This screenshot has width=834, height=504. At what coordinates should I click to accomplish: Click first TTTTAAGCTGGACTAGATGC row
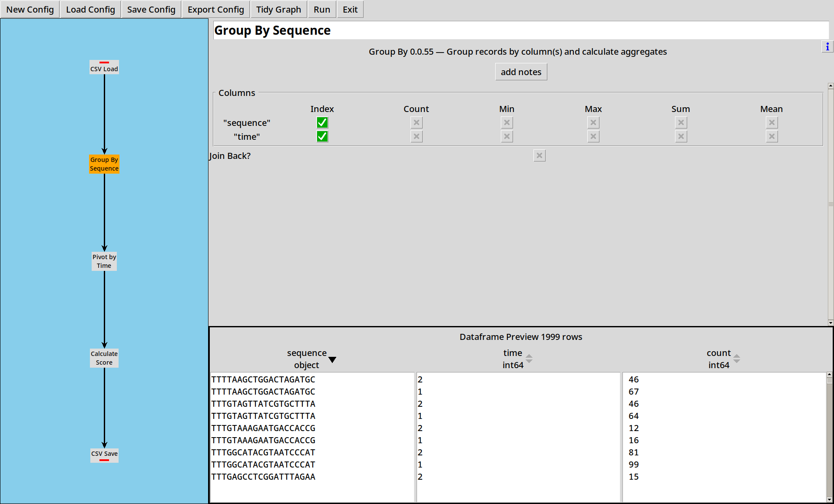263,379
